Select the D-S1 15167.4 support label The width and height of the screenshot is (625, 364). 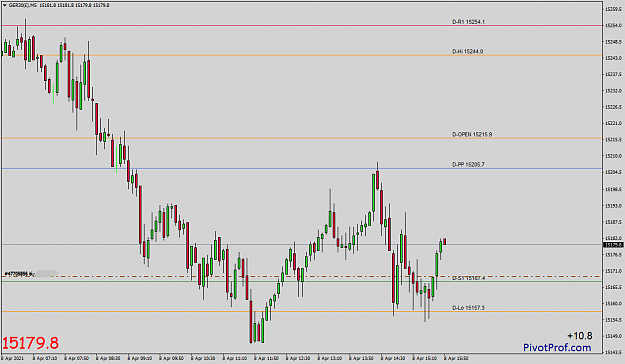click(x=468, y=278)
